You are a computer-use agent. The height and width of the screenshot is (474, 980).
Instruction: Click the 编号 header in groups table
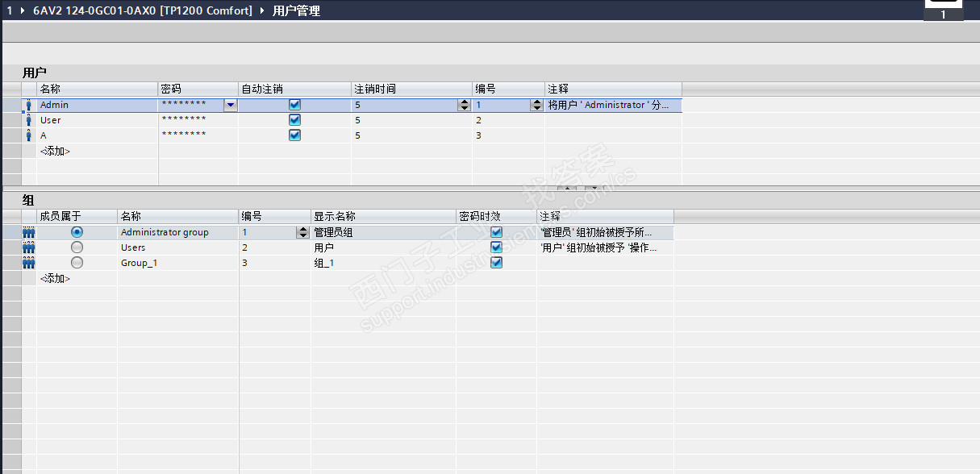[274, 216]
